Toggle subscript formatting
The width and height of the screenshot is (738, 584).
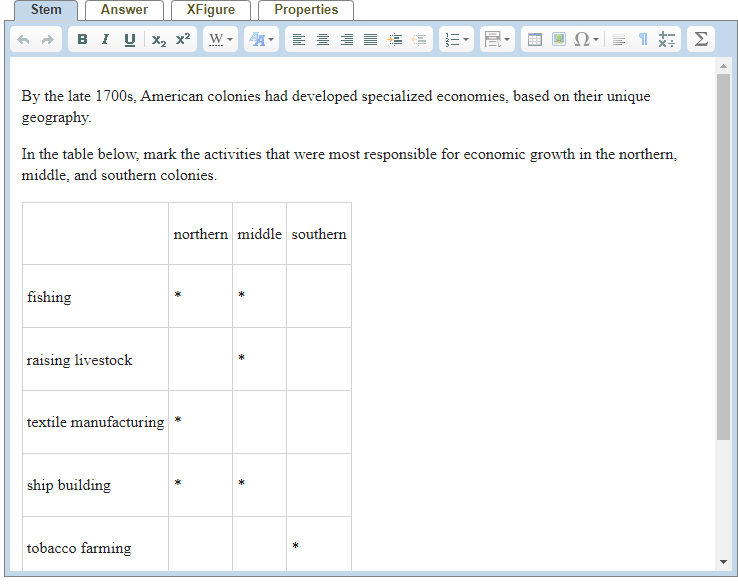pos(159,40)
